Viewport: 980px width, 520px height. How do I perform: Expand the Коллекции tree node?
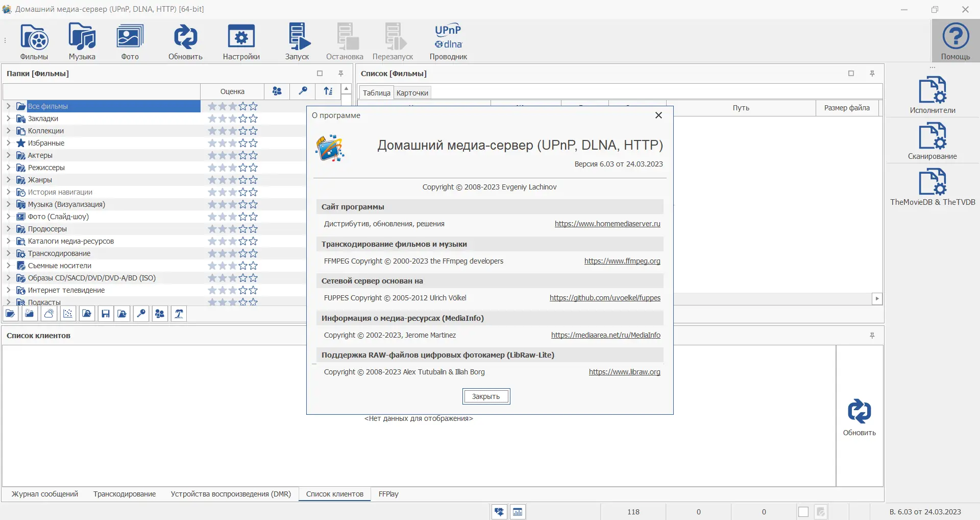[9, 131]
